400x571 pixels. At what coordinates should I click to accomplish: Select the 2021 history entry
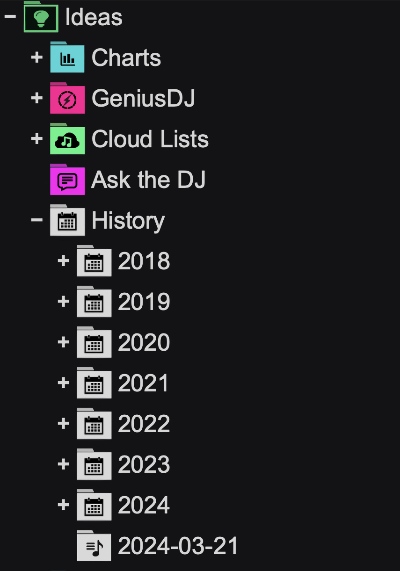[143, 383]
